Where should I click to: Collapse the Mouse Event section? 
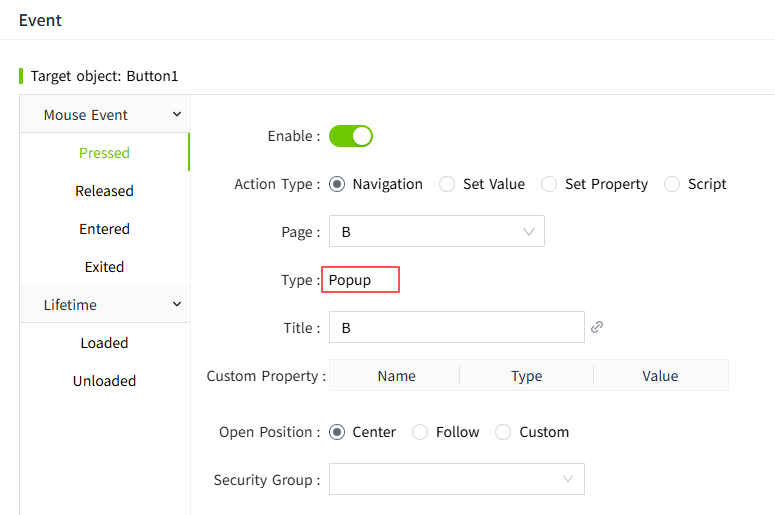point(177,115)
